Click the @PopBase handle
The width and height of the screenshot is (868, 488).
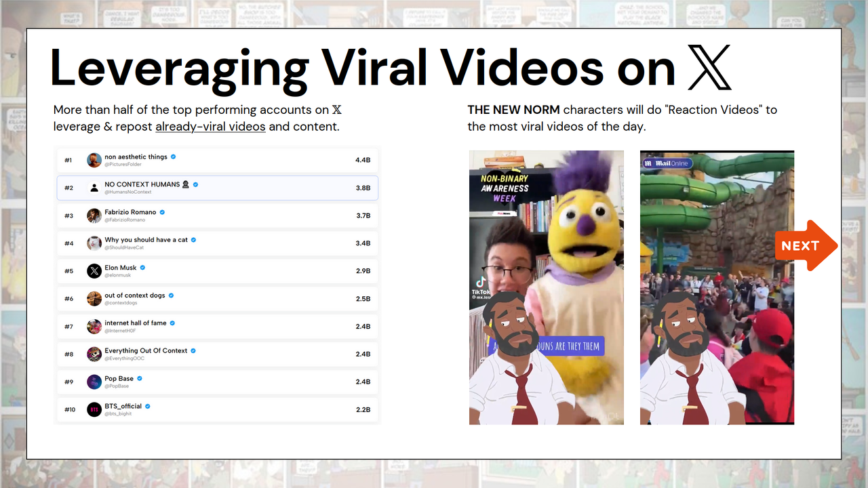tap(117, 386)
